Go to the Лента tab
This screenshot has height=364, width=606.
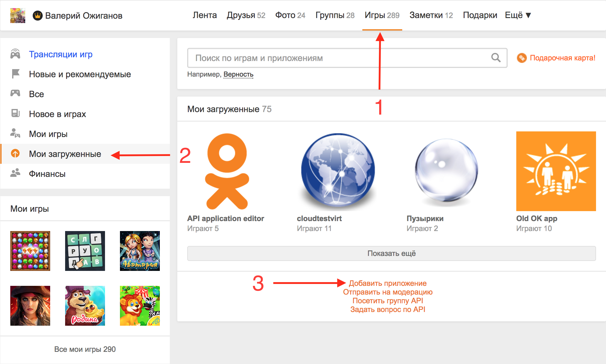pos(205,15)
